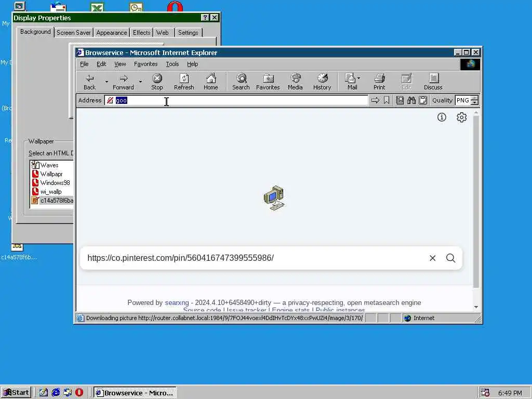Click the page vertical scrollbar thumb

[476, 202]
